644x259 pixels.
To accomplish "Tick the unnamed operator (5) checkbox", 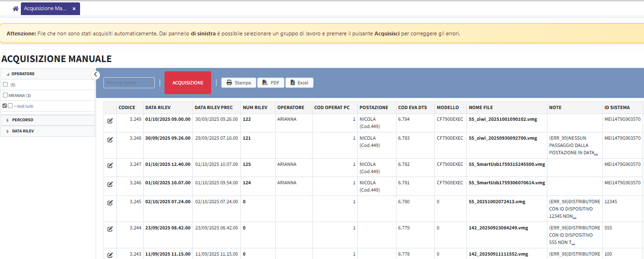I will click(x=5, y=84).
